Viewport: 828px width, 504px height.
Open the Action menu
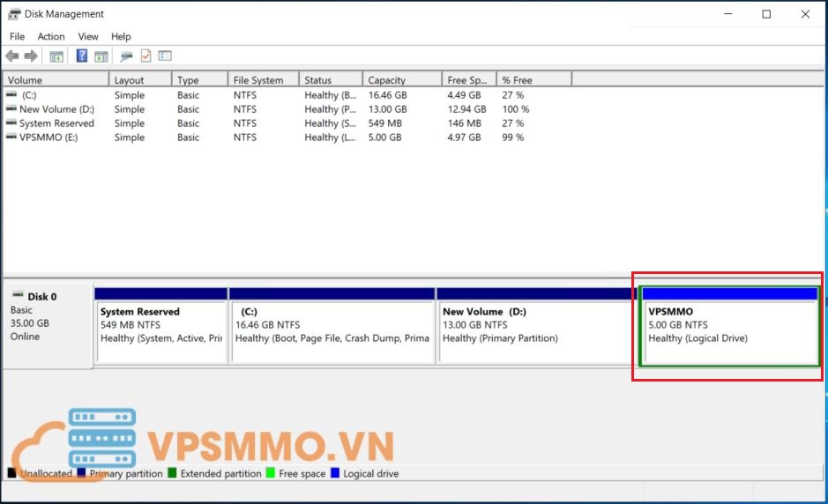pos(51,36)
